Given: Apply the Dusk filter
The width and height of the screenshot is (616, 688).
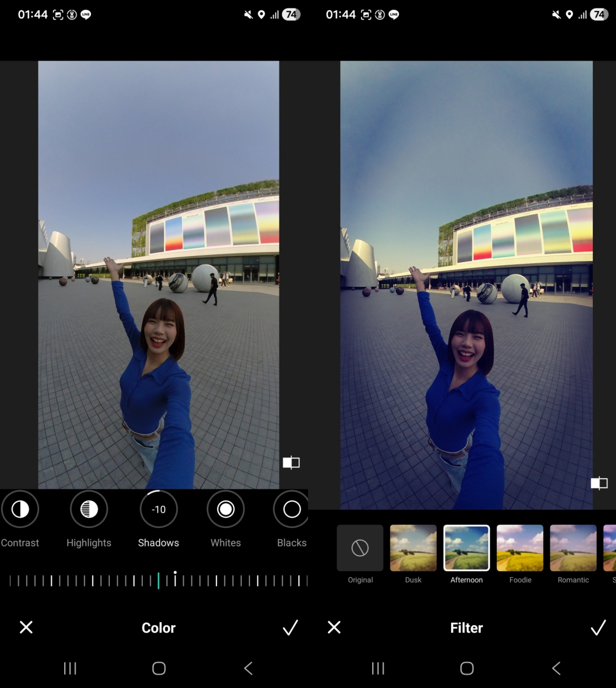Looking at the screenshot, I should pos(413,548).
